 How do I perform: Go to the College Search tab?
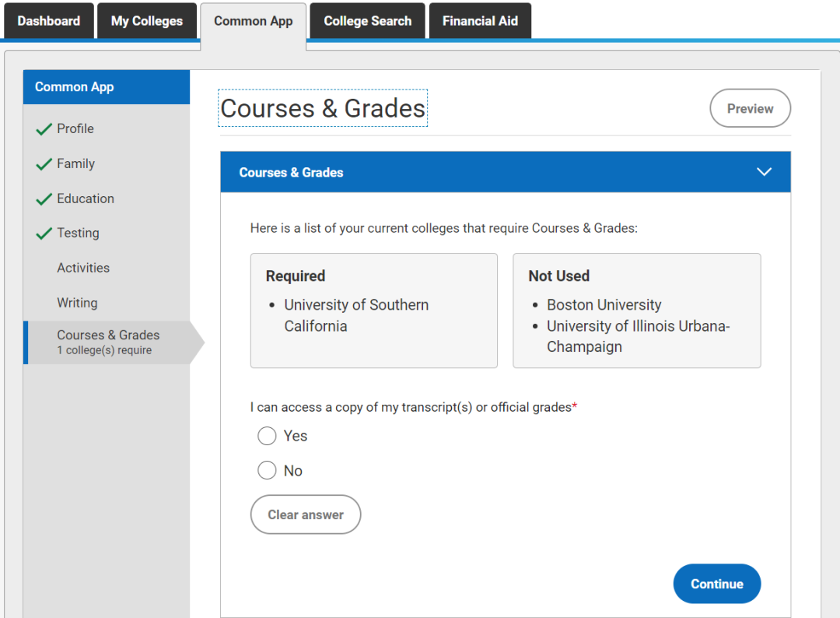[367, 21]
